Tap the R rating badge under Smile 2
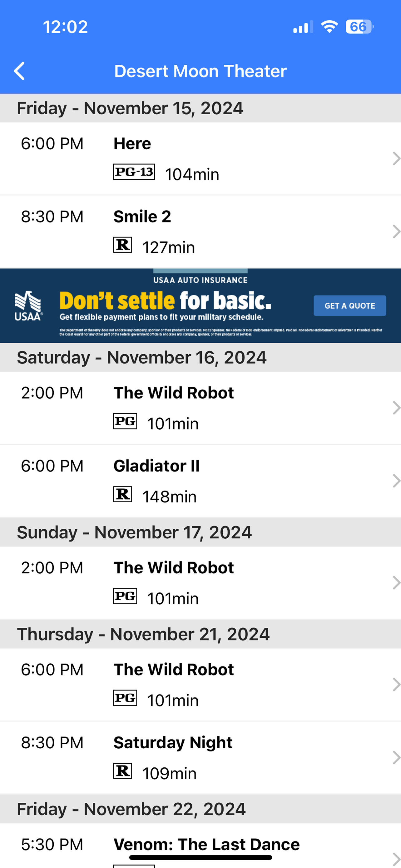 (122, 245)
